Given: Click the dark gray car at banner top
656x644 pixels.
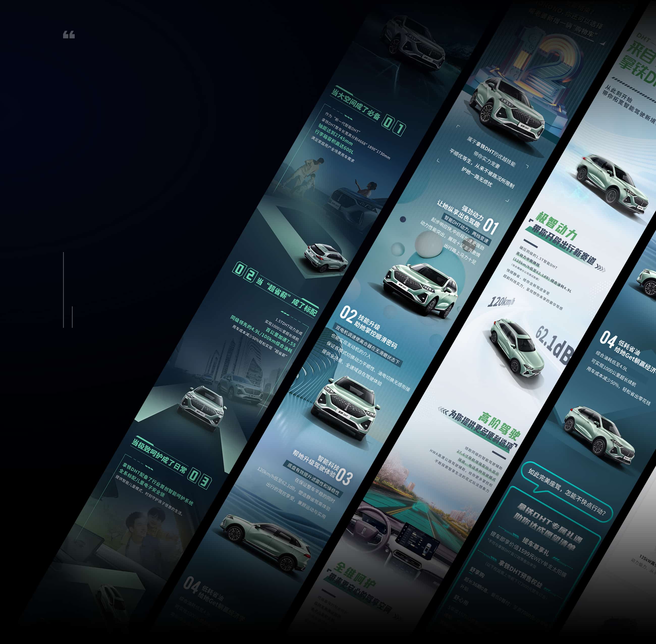Looking at the screenshot, I should [413, 44].
